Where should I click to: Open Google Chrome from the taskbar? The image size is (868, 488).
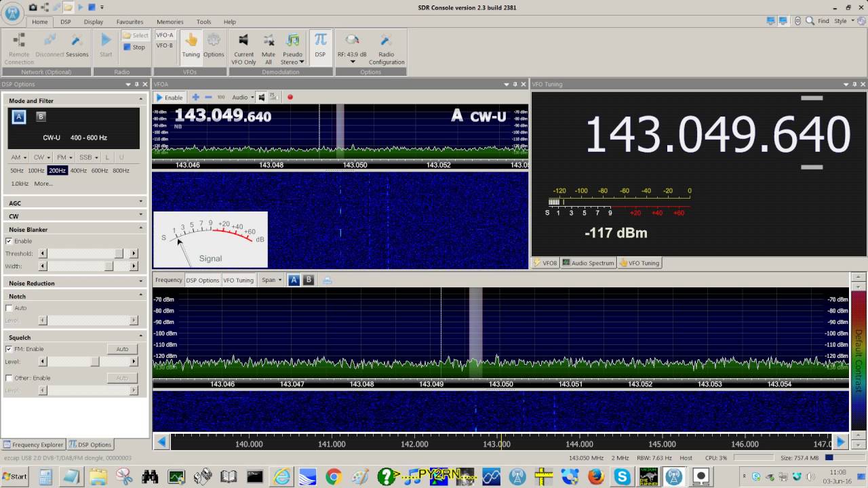[x=333, y=477]
